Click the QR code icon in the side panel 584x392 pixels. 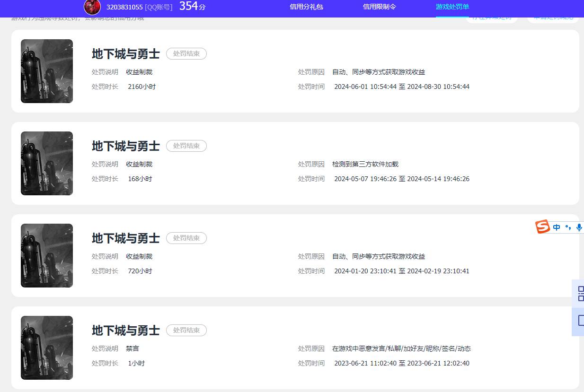[581, 293]
